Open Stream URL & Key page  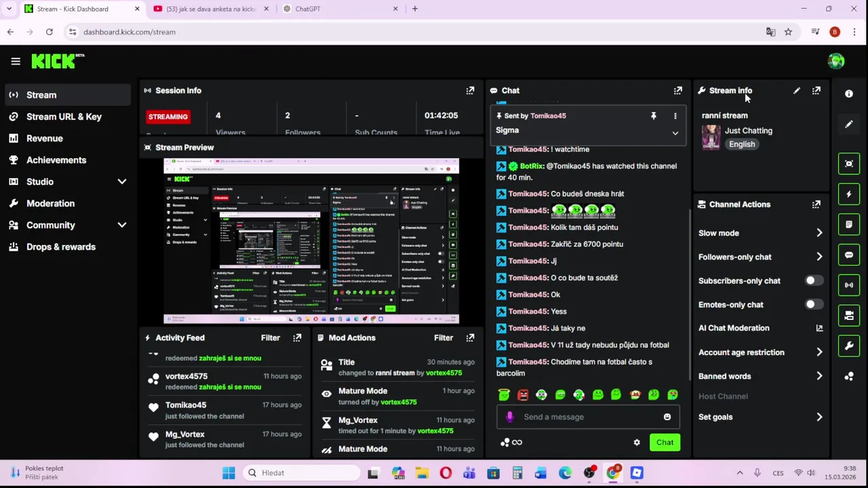pyautogui.click(x=68, y=117)
